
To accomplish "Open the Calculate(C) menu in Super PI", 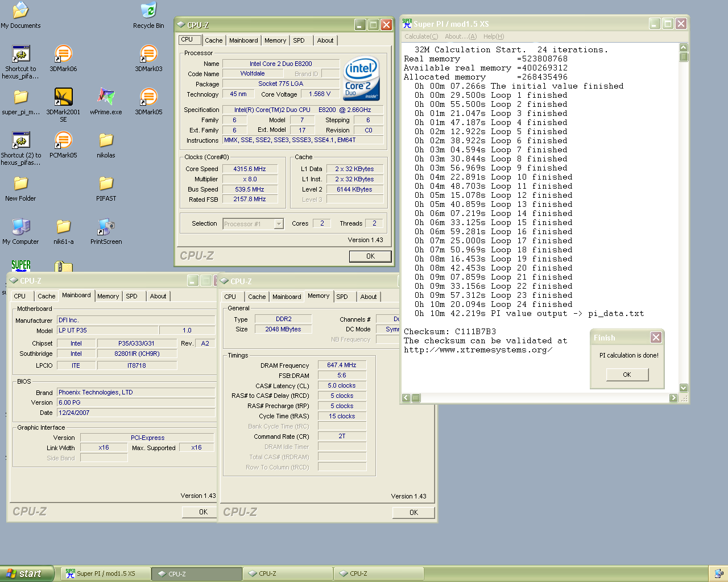I will tap(421, 36).
